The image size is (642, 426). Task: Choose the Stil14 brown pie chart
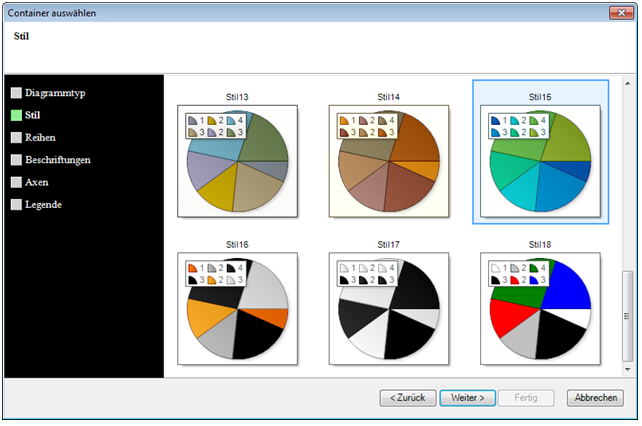pos(389,161)
